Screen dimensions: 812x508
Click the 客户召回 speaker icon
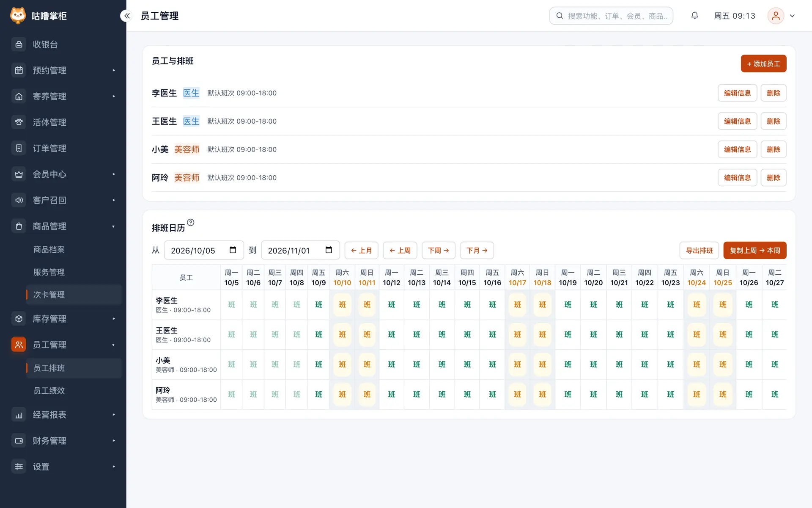(19, 200)
